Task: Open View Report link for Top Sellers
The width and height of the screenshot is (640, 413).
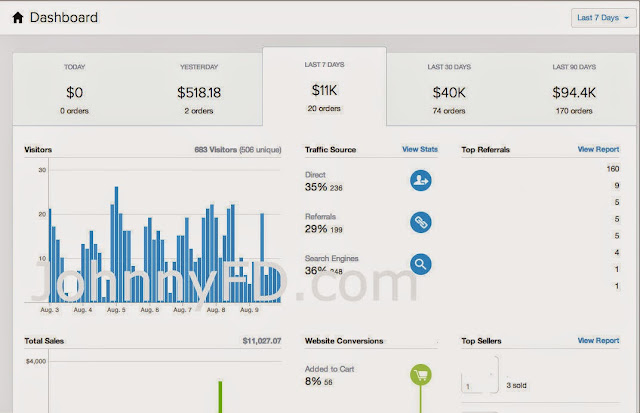Action: click(598, 340)
